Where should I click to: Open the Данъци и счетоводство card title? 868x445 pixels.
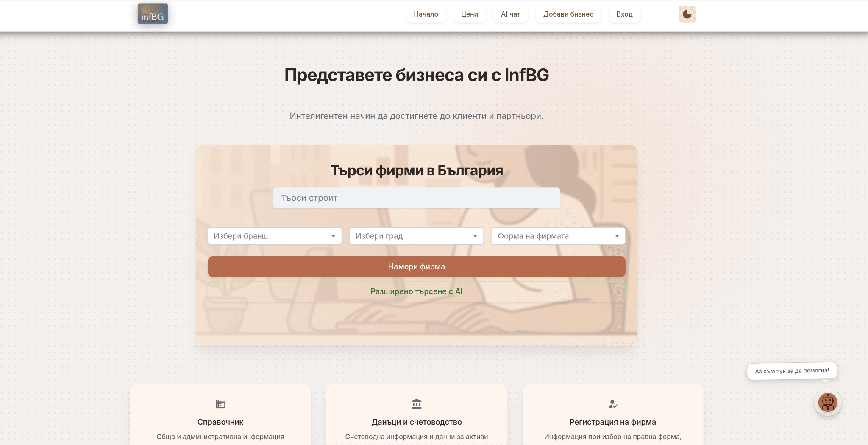(x=417, y=422)
